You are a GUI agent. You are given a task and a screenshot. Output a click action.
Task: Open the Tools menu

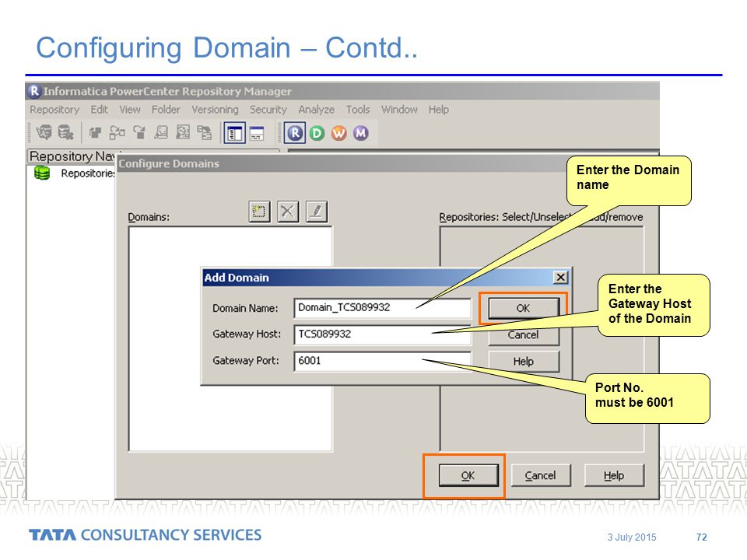pos(358,110)
